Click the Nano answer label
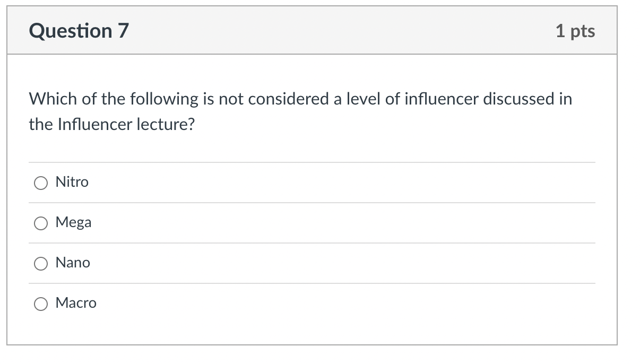This screenshot has height=364, width=640. [73, 263]
